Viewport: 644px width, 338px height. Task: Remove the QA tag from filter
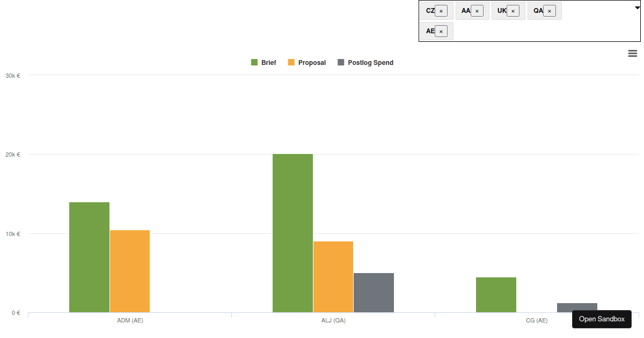[550, 11]
